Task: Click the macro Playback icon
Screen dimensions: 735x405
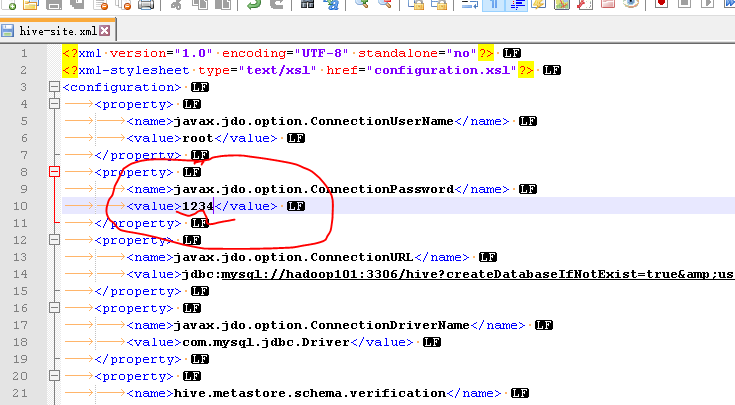Action: (x=707, y=4)
